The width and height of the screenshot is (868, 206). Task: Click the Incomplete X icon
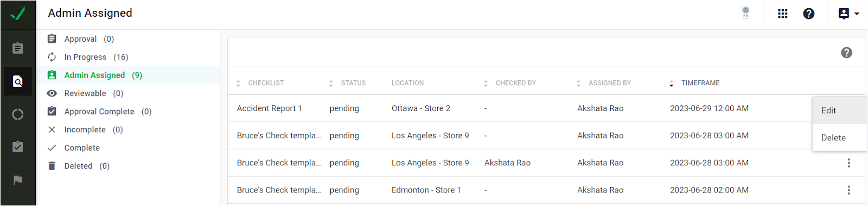(52, 130)
